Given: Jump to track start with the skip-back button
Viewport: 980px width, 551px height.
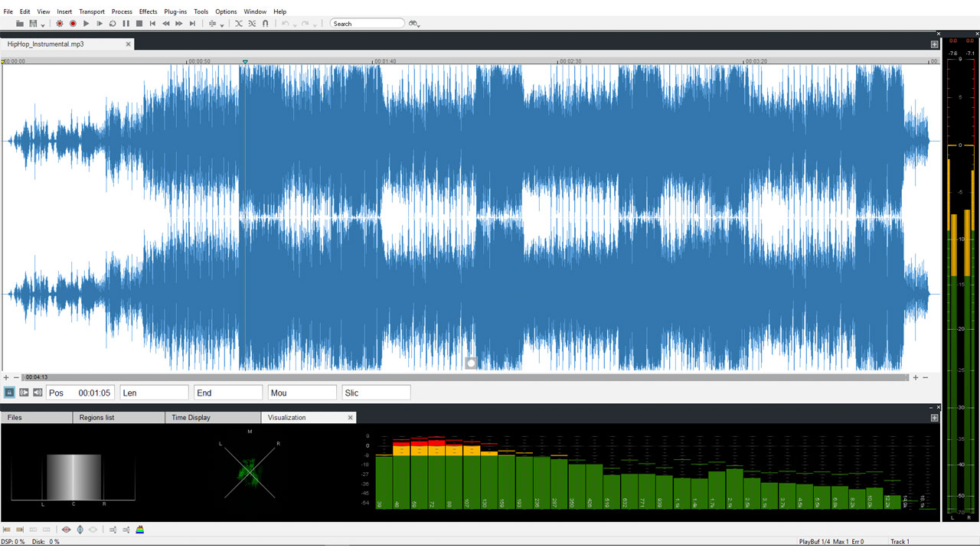Looking at the screenshot, I should click(x=153, y=23).
